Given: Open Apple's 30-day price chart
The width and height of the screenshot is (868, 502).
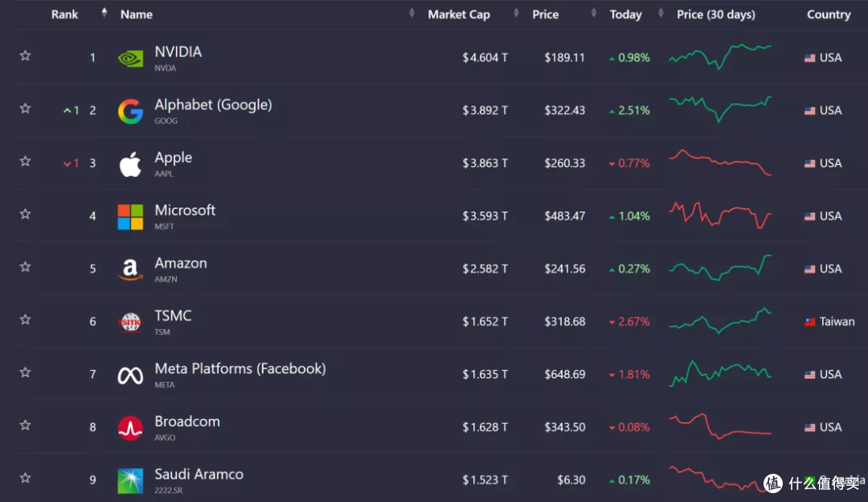Looking at the screenshot, I should click(720, 163).
